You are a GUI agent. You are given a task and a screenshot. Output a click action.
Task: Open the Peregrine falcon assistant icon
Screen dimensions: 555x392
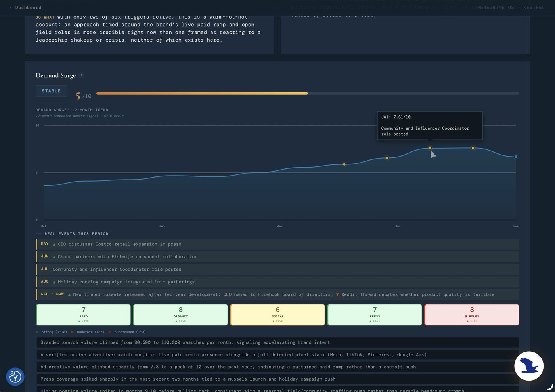tap(529, 366)
